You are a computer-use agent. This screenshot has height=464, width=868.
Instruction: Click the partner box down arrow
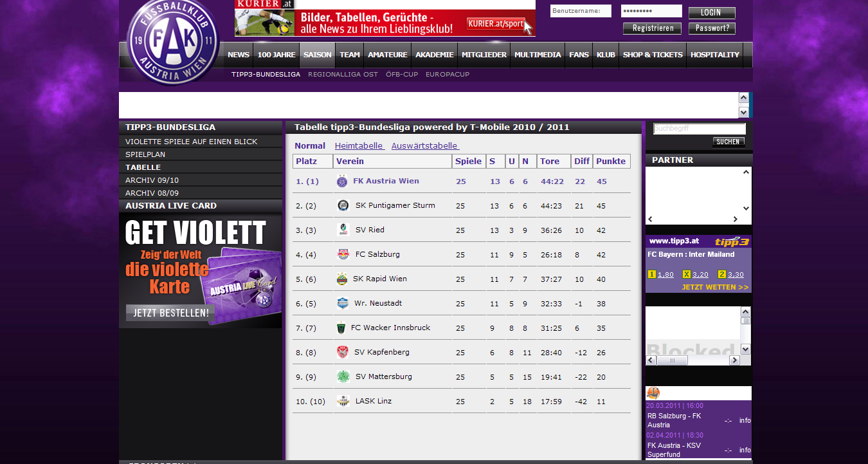tap(746, 209)
